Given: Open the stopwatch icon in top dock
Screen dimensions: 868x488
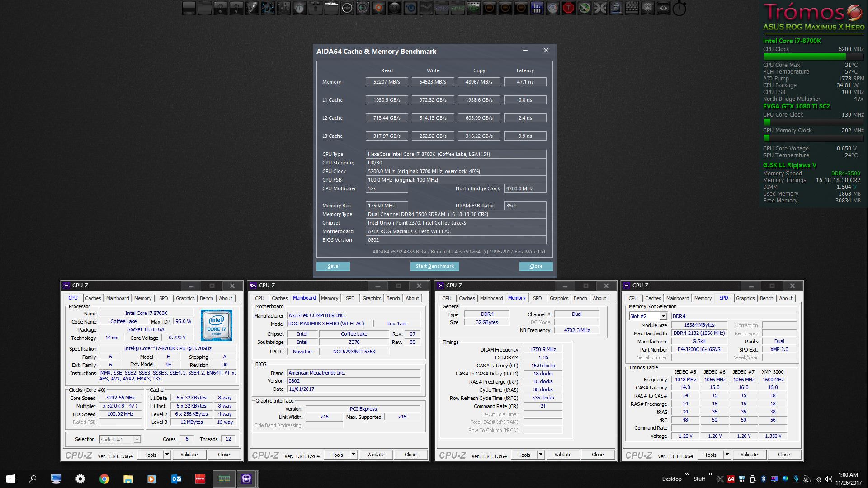Looking at the screenshot, I should click(679, 8).
